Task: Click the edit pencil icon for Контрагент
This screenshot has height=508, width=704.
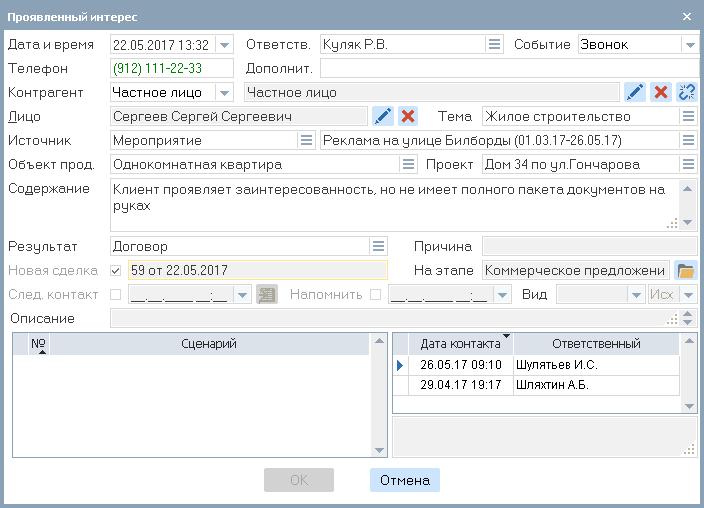Action: (635, 92)
